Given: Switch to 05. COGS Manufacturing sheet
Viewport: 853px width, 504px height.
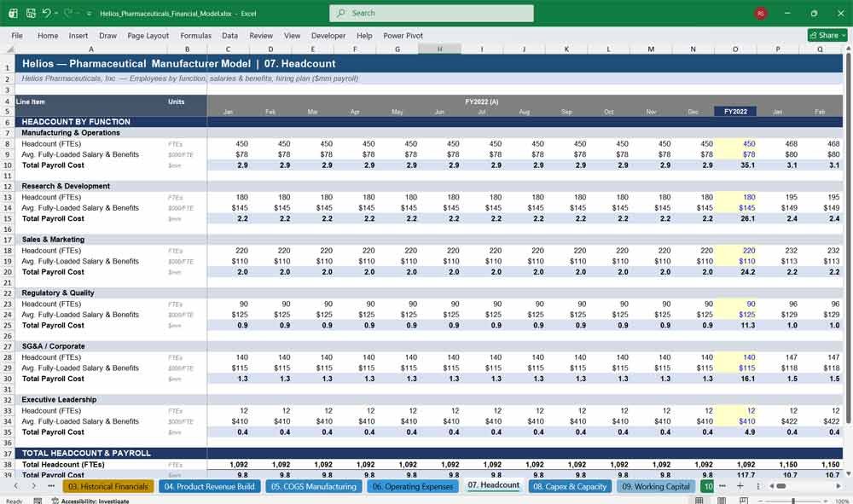Looking at the screenshot, I should click(313, 487).
